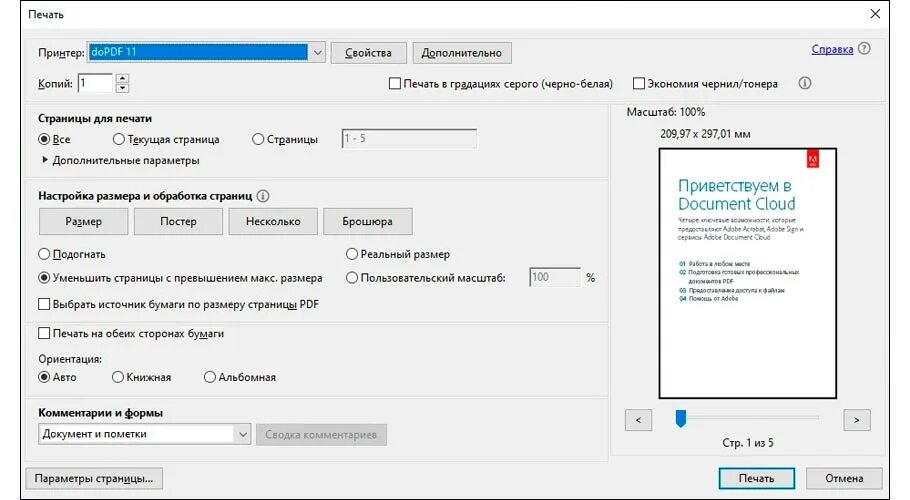910x500 pixels.
Task: Click the Отмена button
Action: (844, 479)
